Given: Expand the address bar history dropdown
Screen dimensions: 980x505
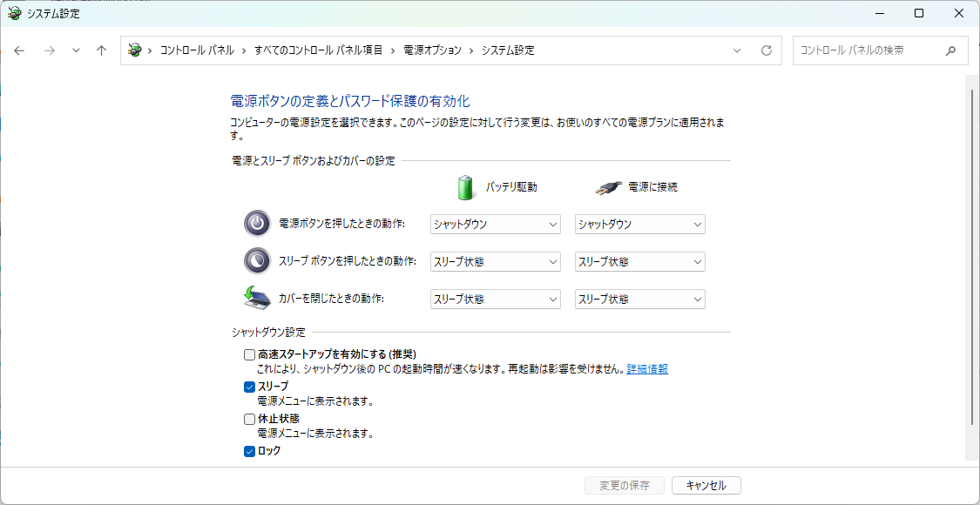Looking at the screenshot, I should (x=737, y=50).
